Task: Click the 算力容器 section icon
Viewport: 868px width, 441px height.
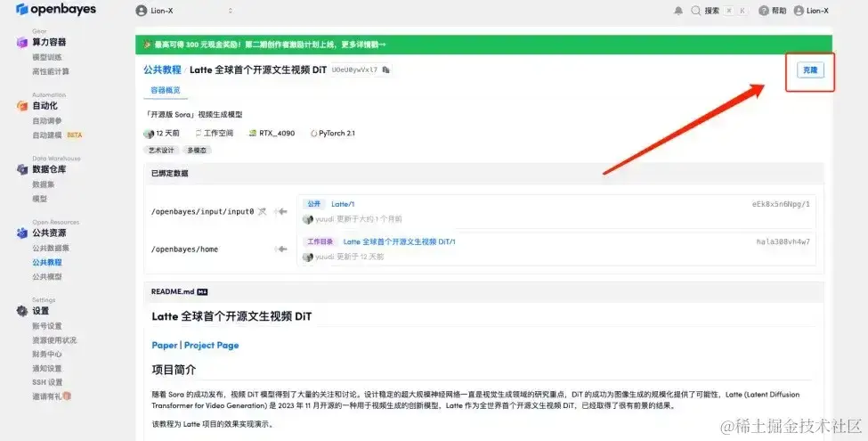Action: [22, 42]
